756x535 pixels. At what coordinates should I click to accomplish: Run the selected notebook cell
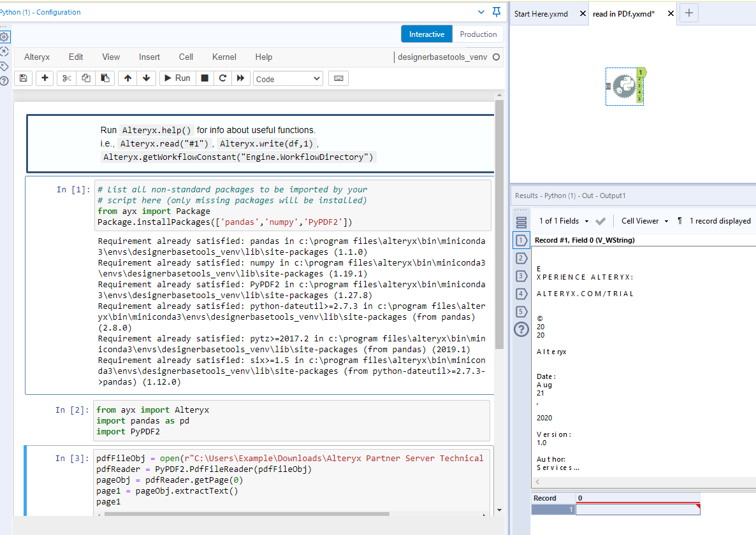(x=177, y=78)
